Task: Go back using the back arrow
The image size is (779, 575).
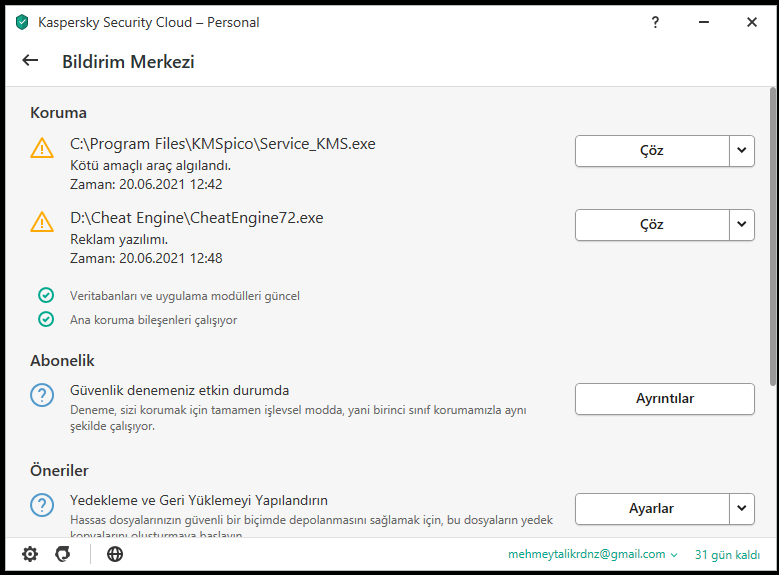Action: (x=30, y=61)
